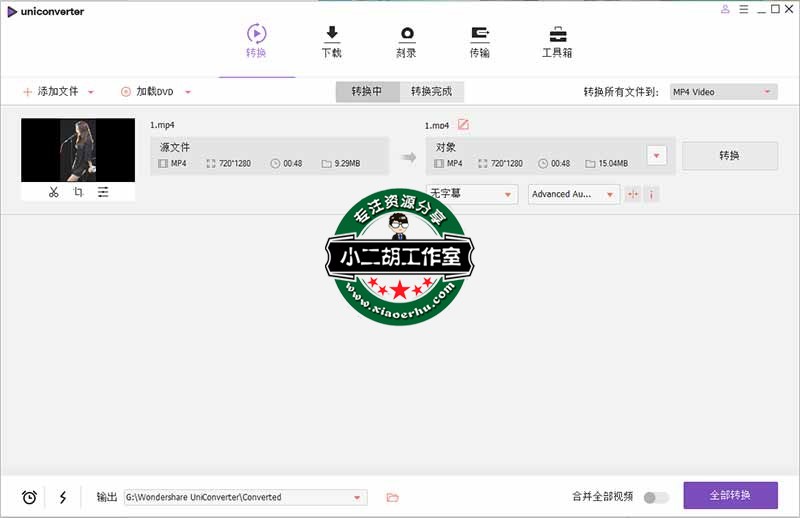Toggle the 合并全部视频 merge switch

pyautogui.click(x=656, y=497)
